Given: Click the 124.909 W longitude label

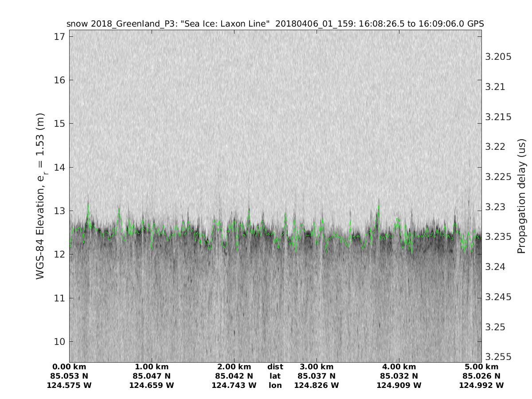Looking at the screenshot, I should coord(399,385).
